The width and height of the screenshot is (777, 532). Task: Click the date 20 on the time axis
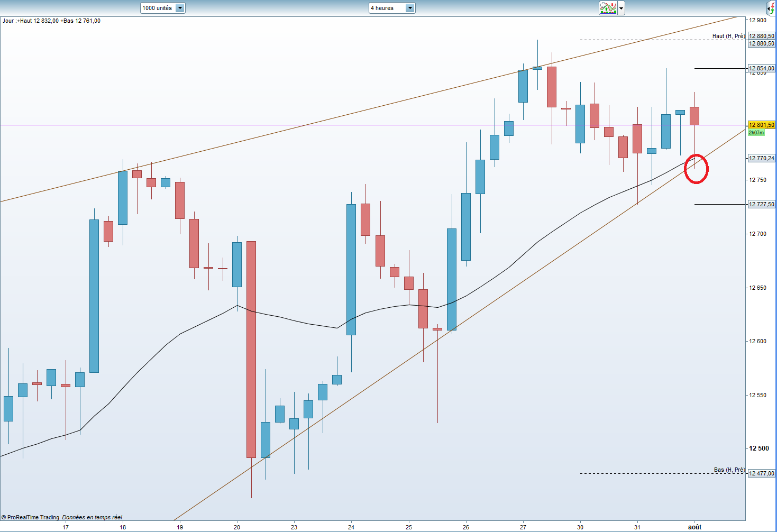coord(237,527)
